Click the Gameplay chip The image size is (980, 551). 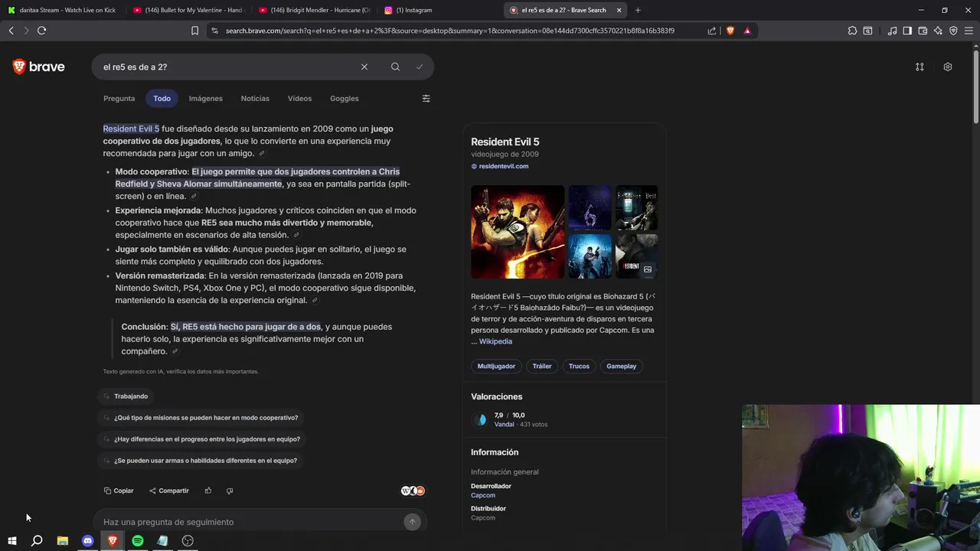tap(622, 366)
